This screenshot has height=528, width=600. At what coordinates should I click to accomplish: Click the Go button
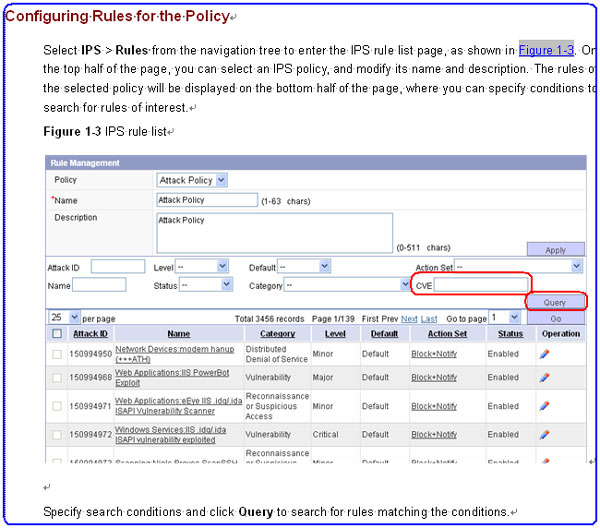click(556, 318)
